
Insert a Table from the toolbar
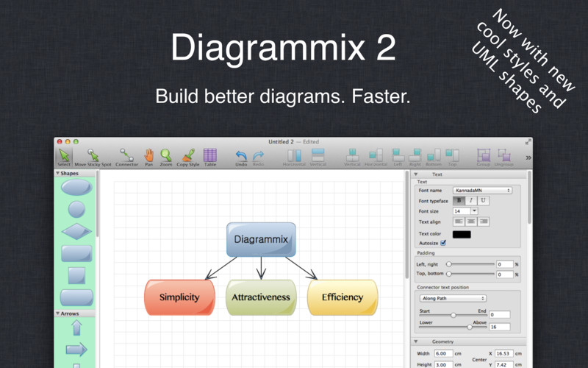tap(210, 158)
